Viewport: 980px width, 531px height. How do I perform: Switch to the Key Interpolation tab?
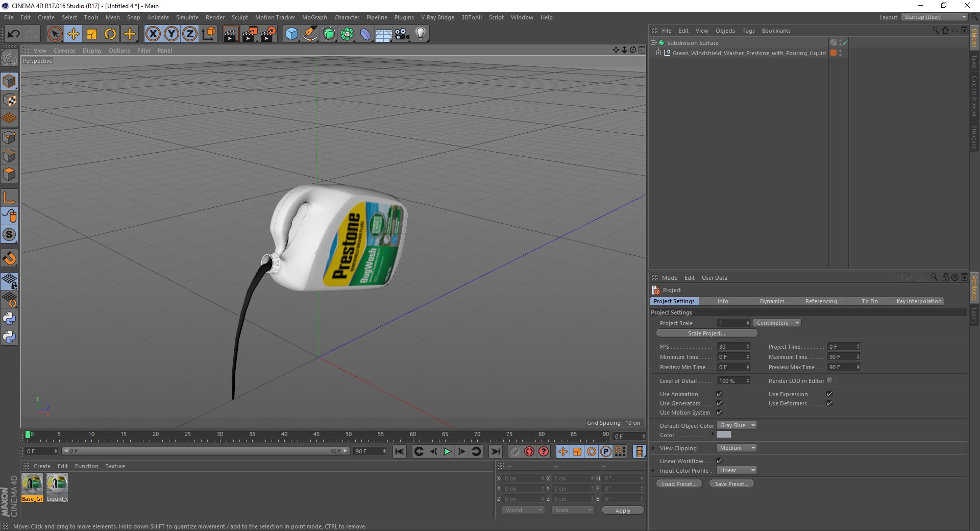pyautogui.click(x=919, y=301)
